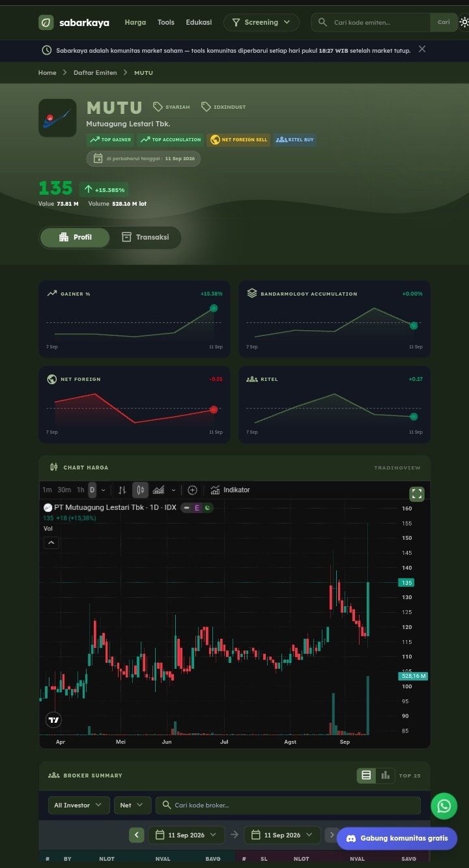Screen dimensions: 469x868
Task: Dismiss the community info banner
Action: click(x=422, y=49)
